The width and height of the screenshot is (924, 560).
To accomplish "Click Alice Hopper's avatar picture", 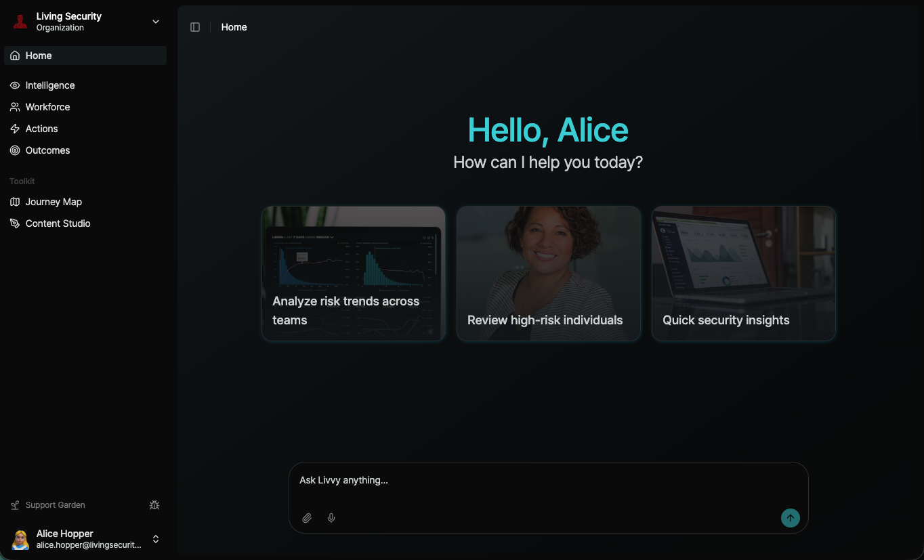I will tap(20, 539).
